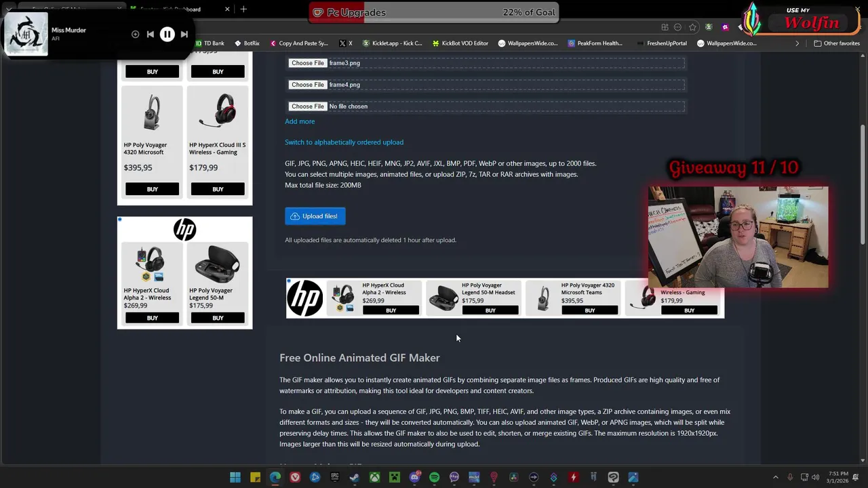Click the microphone icon in system tray
The width and height of the screenshot is (868, 488).
(x=791, y=477)
